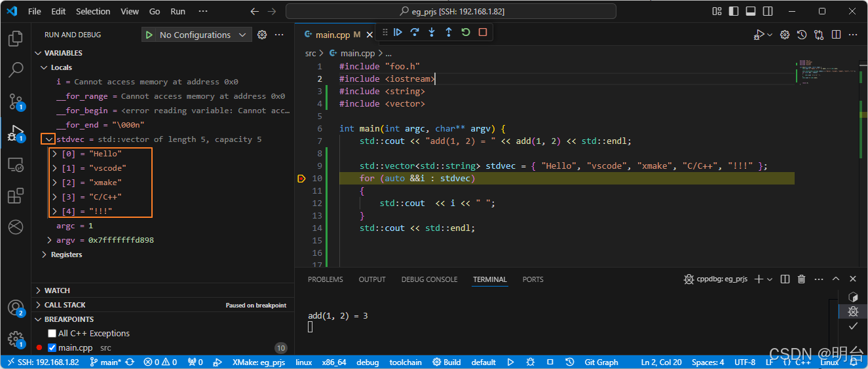Click the XMake run play icon in status bar

(511, 362)
